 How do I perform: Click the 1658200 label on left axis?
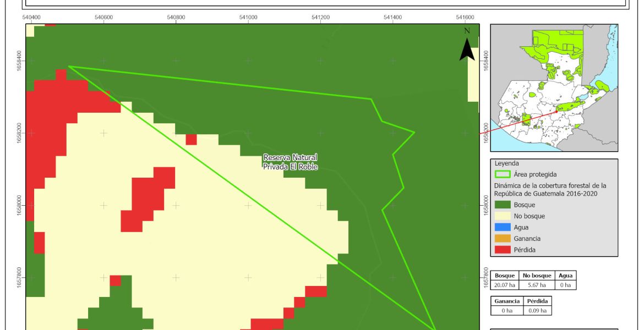(x=20, y=133)
